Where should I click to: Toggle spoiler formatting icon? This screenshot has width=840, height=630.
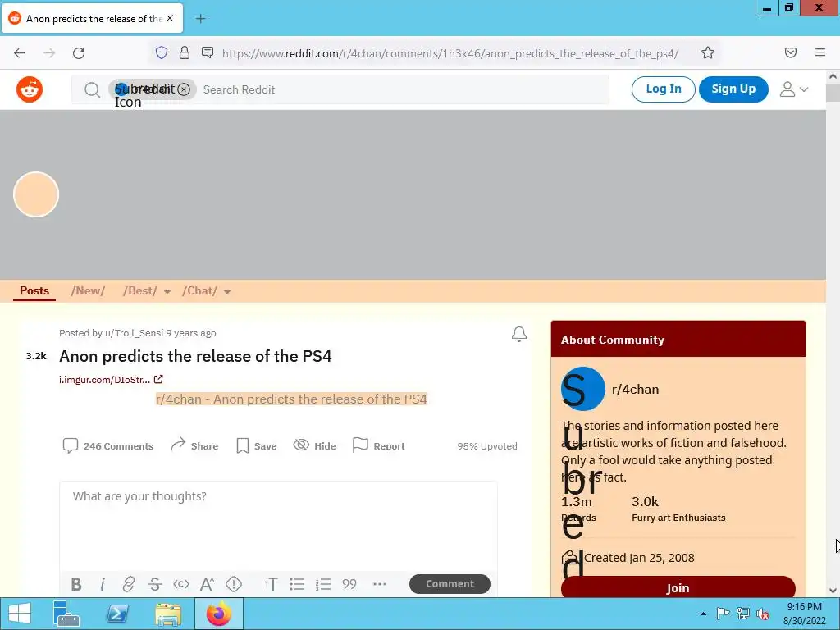(234, 584)
